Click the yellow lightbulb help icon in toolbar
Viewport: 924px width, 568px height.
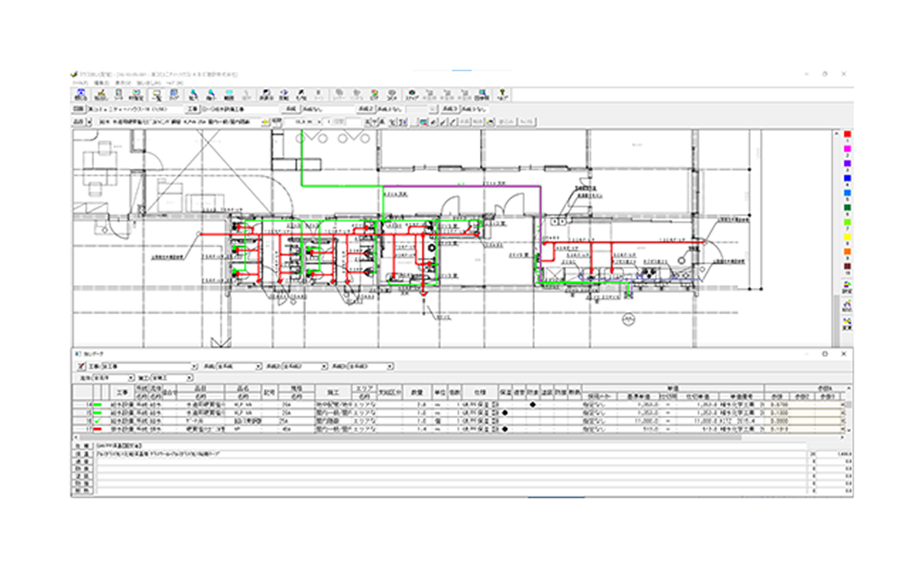click(502, 94)
